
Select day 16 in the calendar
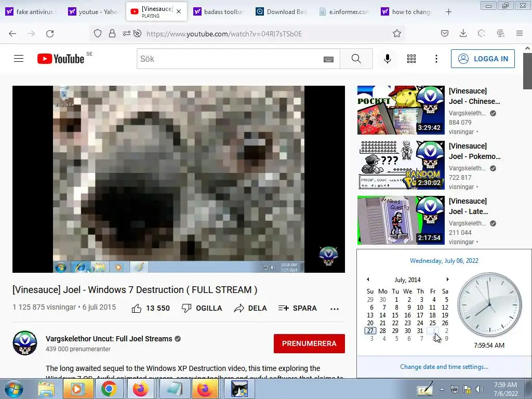[x=407, y=315]
